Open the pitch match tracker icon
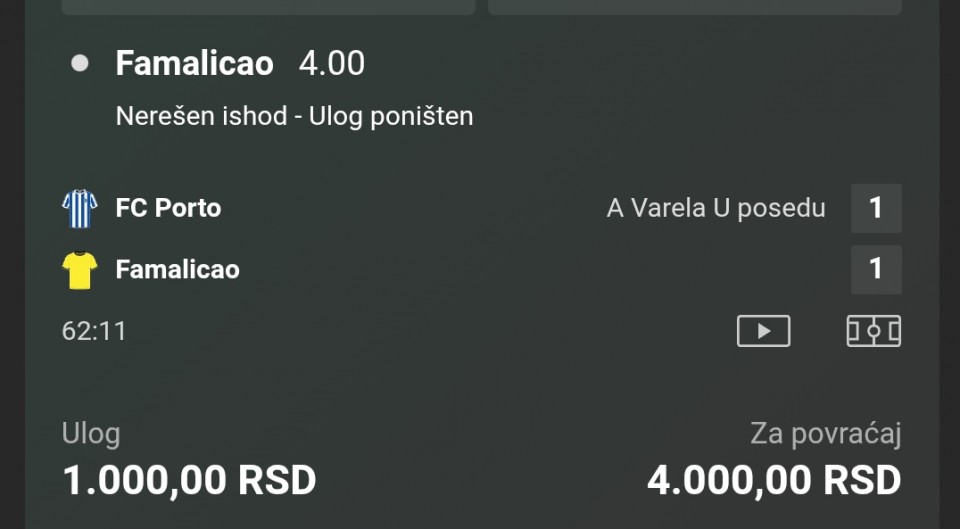This screenshot has height=529, width=960. [874, 331]
